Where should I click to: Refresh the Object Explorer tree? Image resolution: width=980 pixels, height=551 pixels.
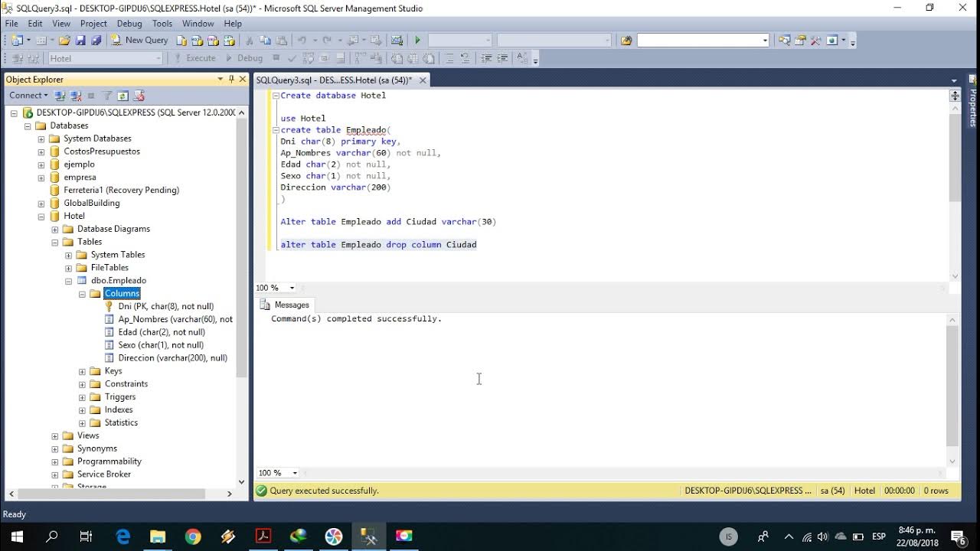tap(122, 96)
